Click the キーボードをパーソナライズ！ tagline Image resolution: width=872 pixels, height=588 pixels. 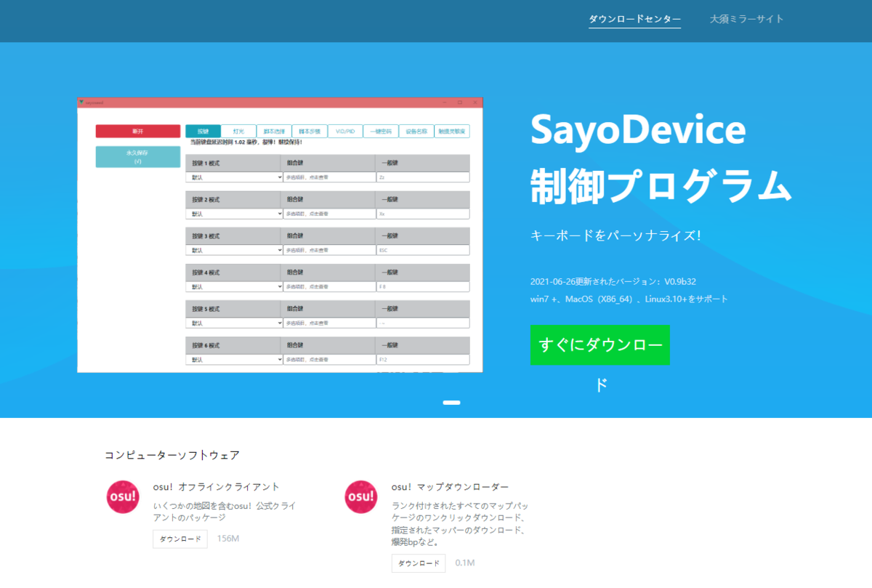click(615, 235)
